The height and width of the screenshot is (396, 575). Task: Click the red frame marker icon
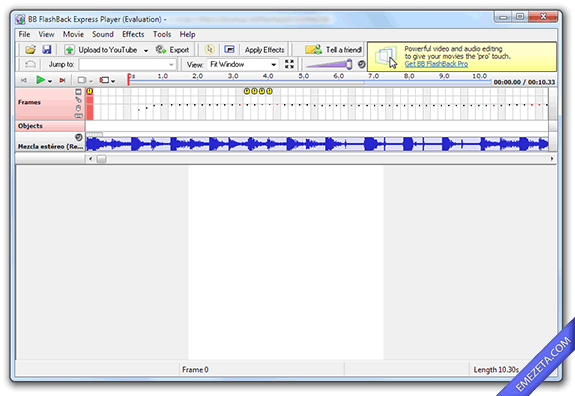(105, 80)
